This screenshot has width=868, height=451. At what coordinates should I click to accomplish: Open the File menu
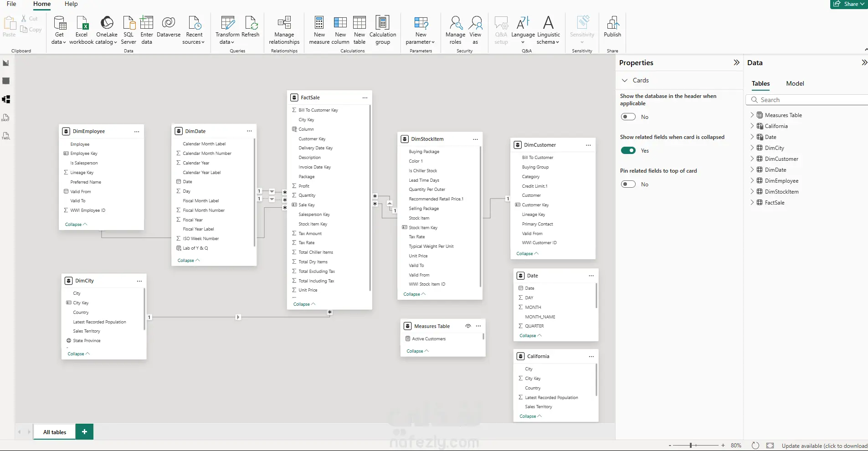(x=11, y=4)
